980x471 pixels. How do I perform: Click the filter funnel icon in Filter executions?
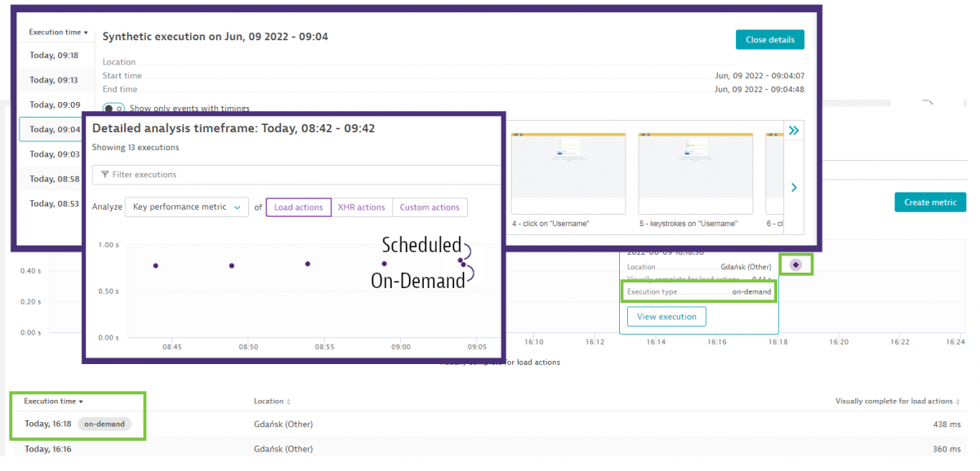click(x=105, y=175)
